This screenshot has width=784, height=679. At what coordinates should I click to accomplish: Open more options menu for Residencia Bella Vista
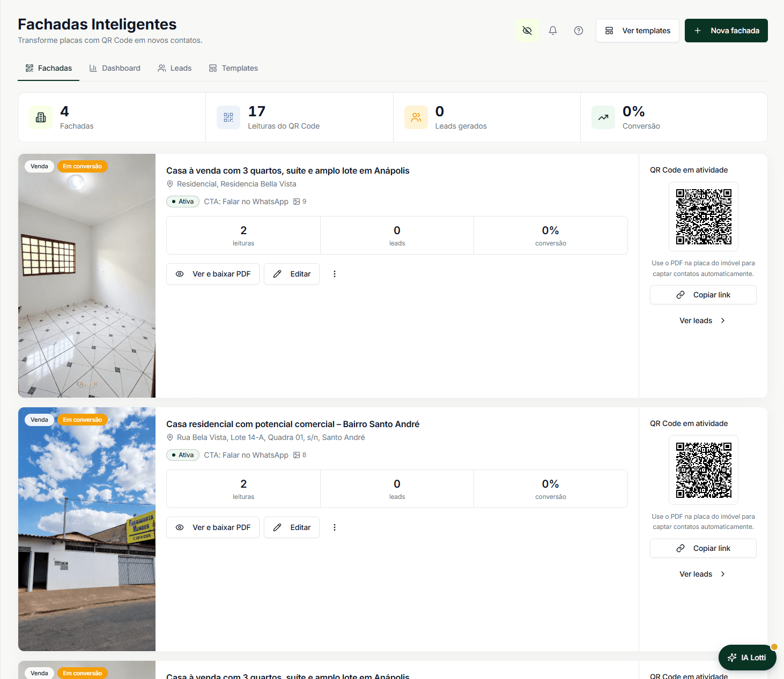pos(335,274)
